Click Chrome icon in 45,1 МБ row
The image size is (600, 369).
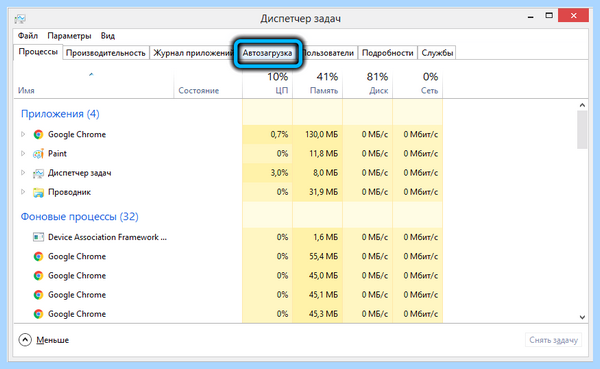(38, 295)
